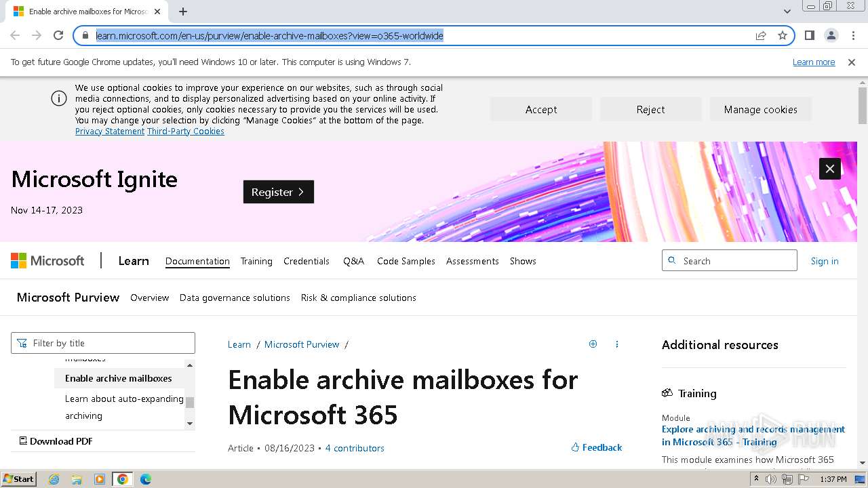Open the Windows Start menu
This screenshot has height=488, width=868.
point(19,479)
